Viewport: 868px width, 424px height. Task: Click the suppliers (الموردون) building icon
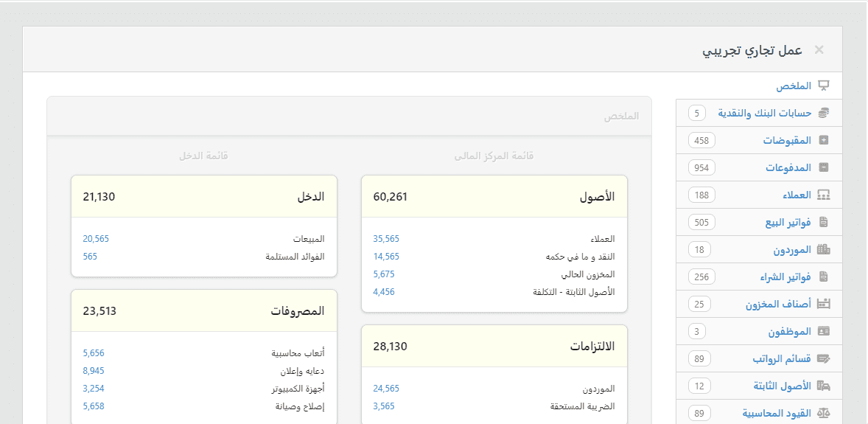tap(824, 249)
